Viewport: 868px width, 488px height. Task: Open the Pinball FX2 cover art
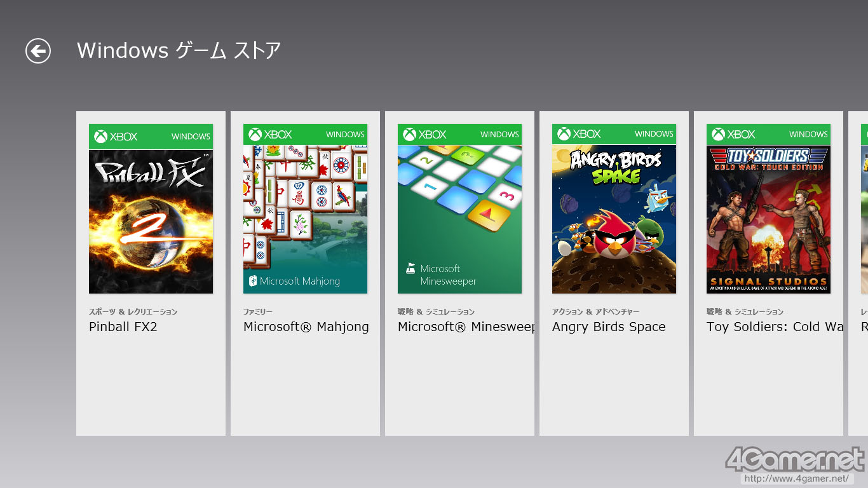point(151,208)
